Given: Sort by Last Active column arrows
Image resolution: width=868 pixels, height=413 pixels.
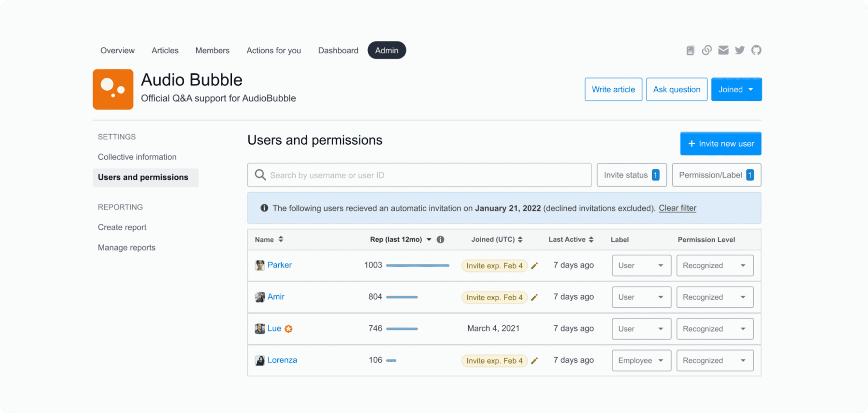Looking at the screenshot, I should [x=591, y=239].
